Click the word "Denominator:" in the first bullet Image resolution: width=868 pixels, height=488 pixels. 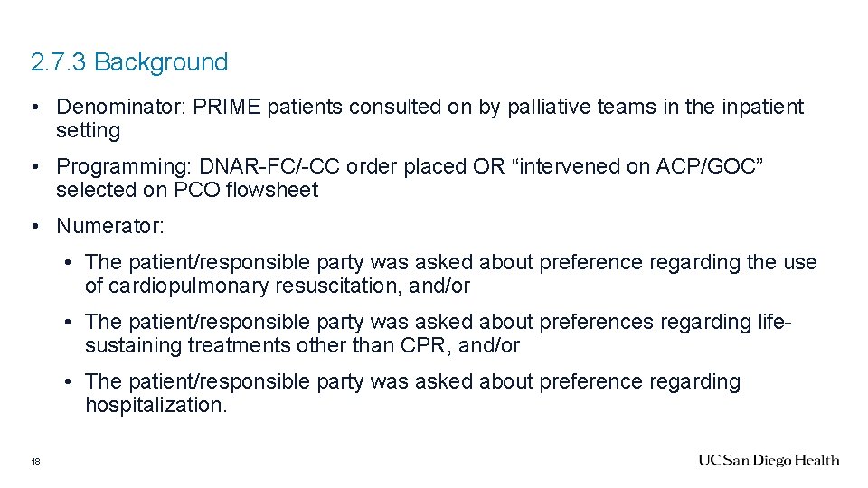(x=117, y=108)
